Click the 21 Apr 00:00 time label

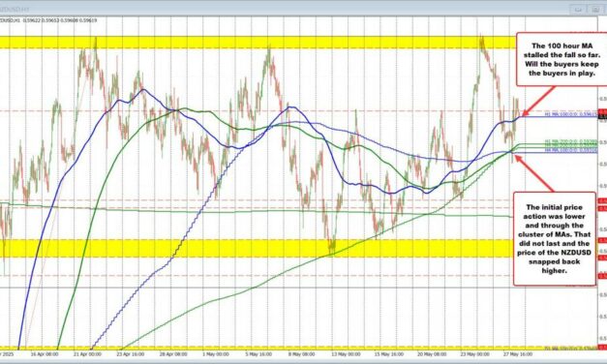pyautogui.click(x=87, y=354)
